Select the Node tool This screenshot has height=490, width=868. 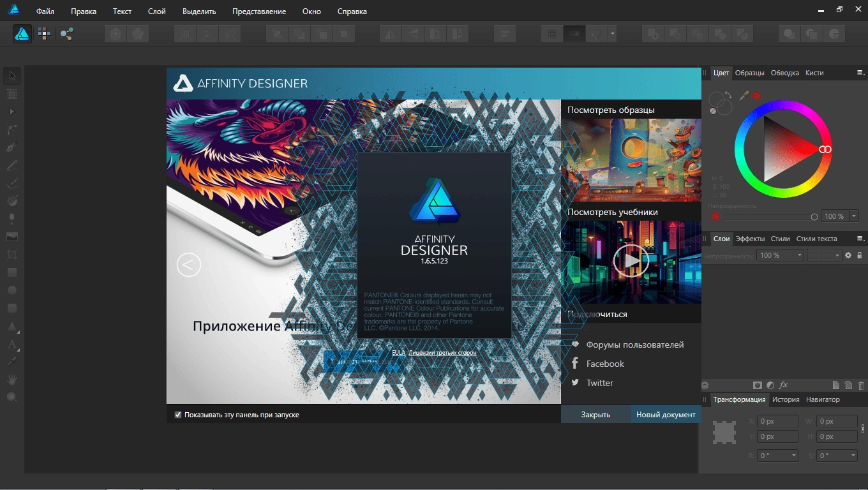(x=11, y=112)
